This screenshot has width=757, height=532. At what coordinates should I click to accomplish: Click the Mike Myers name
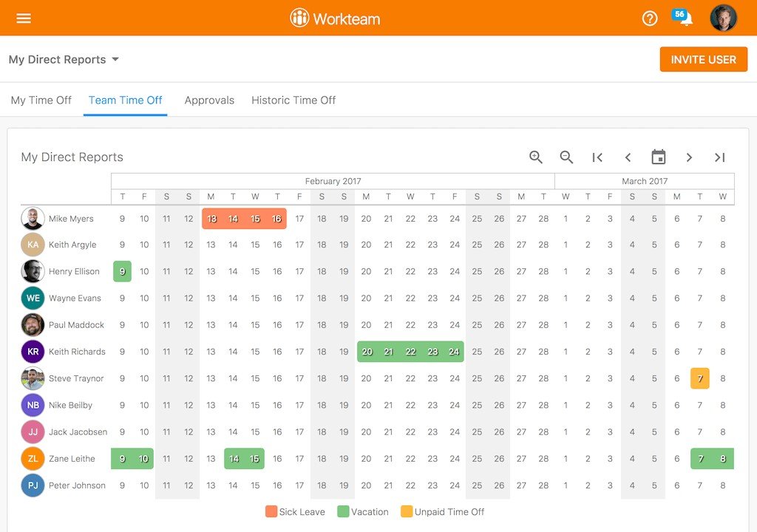point(71,219)
